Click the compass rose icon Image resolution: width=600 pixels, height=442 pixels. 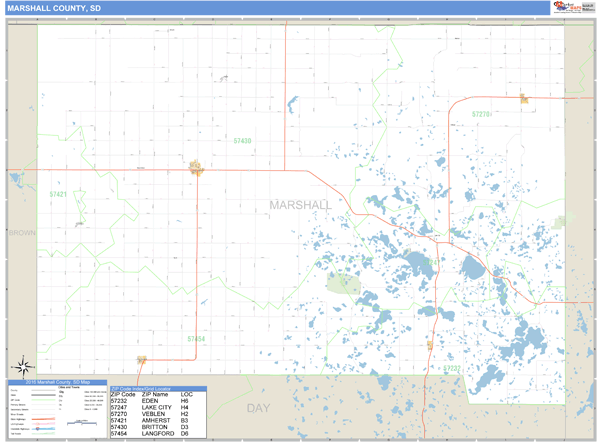click(23, 367)
